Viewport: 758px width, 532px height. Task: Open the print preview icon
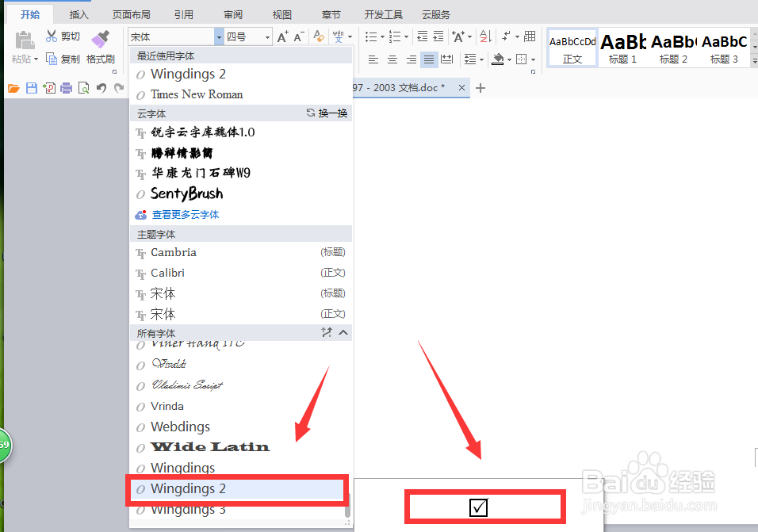coord(83,87)
